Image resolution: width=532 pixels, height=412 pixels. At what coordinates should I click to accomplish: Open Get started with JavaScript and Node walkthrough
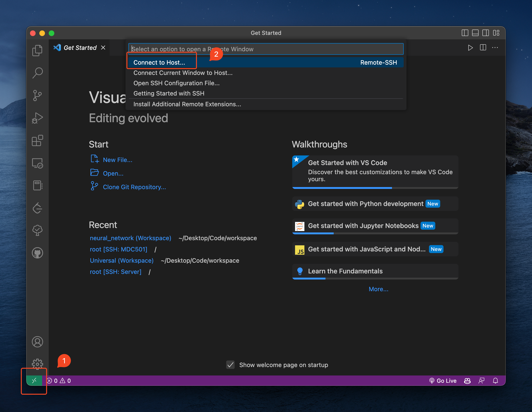point(375,249)
